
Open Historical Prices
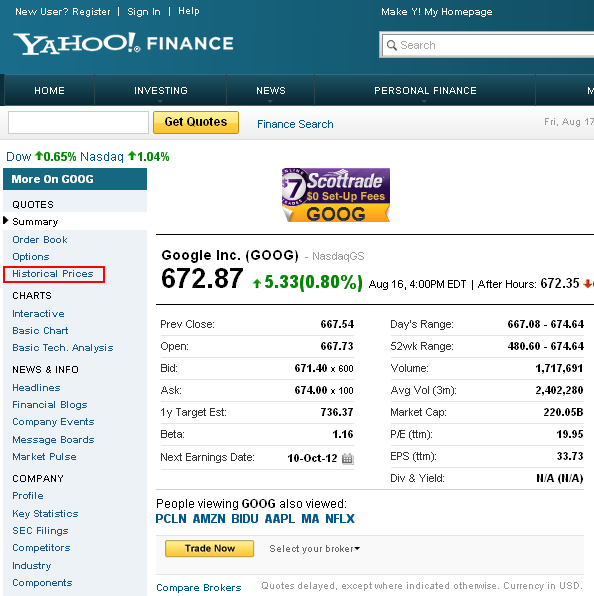coord(53,274)
